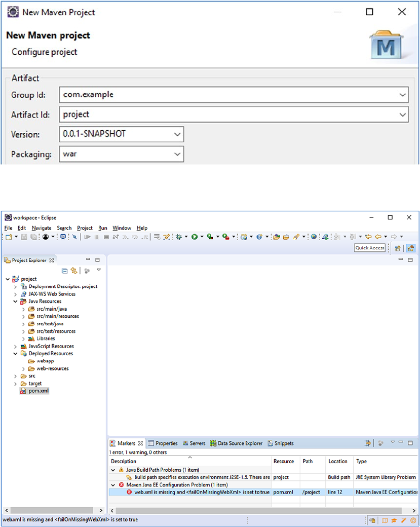Switch to the Properties tab
This screenshot has height=527, width=420.
pyautogui.click(x=163, y=443)
